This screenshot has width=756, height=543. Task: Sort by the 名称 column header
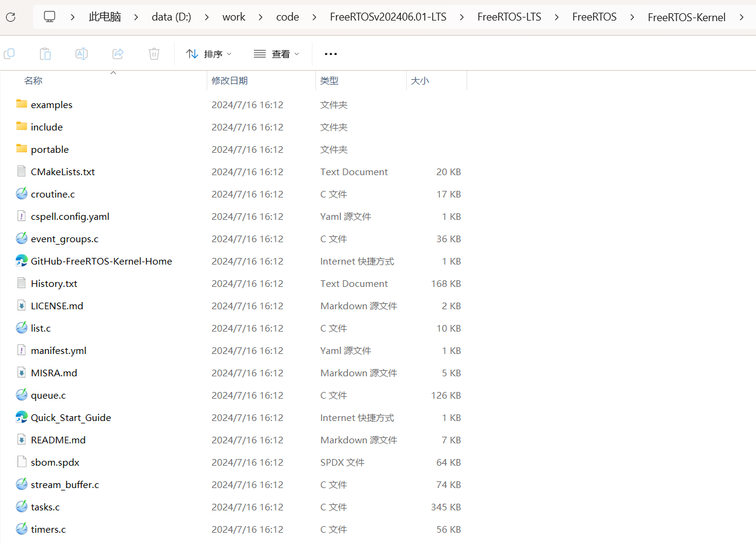[x=33, y=80]
